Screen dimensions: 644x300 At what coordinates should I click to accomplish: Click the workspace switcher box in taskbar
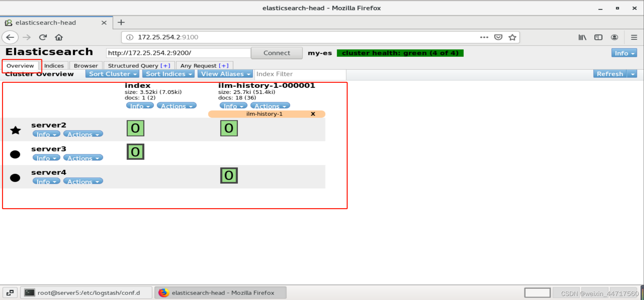(537, 293)
